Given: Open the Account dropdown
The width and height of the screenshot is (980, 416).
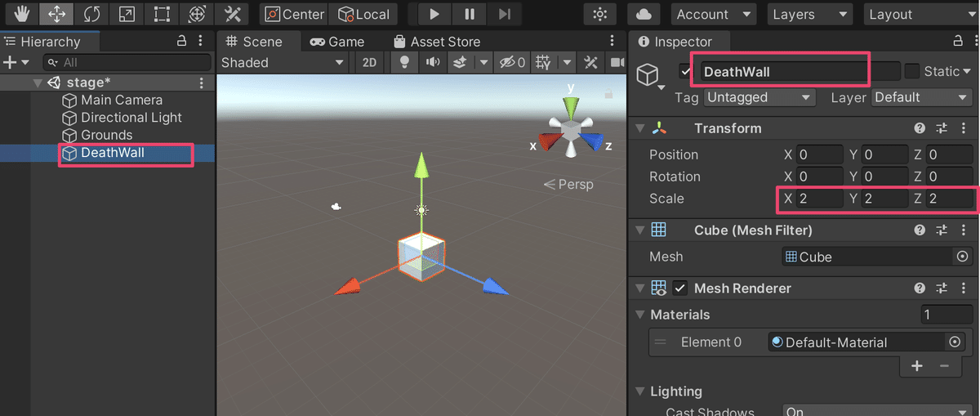Looking at the screenshot, I should [x=713, y=14].
